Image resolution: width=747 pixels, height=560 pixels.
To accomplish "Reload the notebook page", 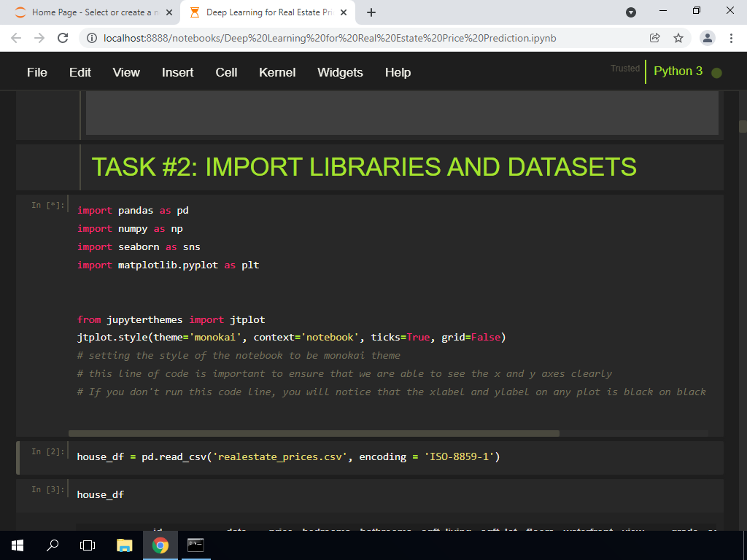I will pos(63,38).
